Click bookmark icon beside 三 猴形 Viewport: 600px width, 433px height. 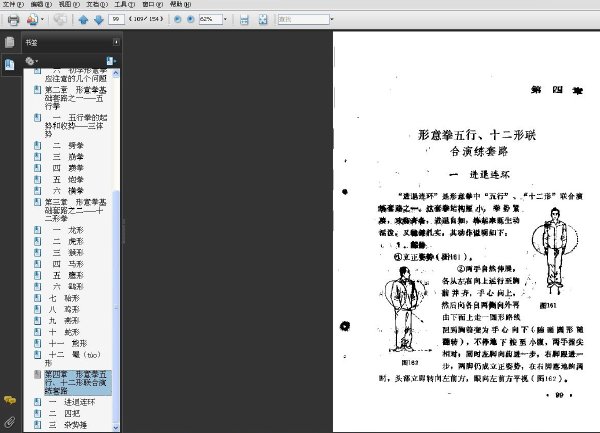point(38,252)
